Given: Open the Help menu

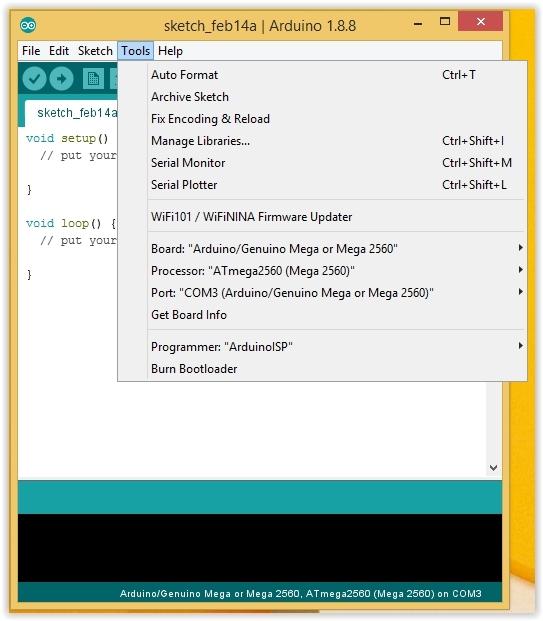Looking at the screenshot, I should pyautogui.click(x=170, y=51).
